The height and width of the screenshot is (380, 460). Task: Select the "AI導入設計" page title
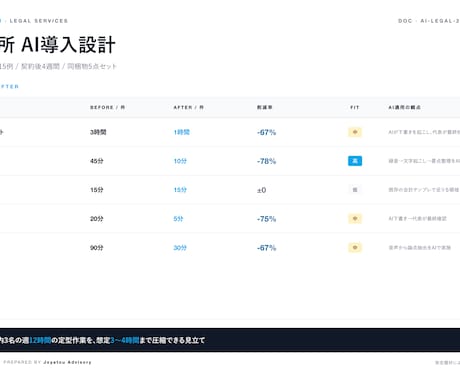pyautogui.click(x=68, y=45)
